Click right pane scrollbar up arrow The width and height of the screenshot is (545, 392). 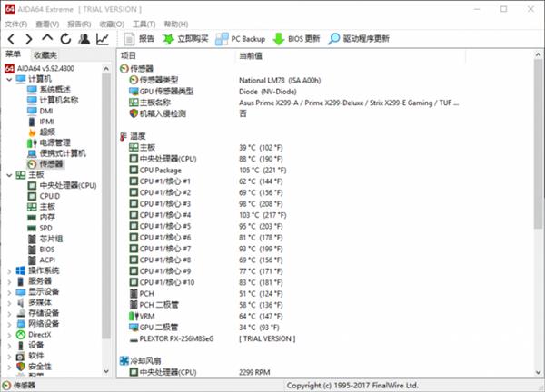[538, 54]
